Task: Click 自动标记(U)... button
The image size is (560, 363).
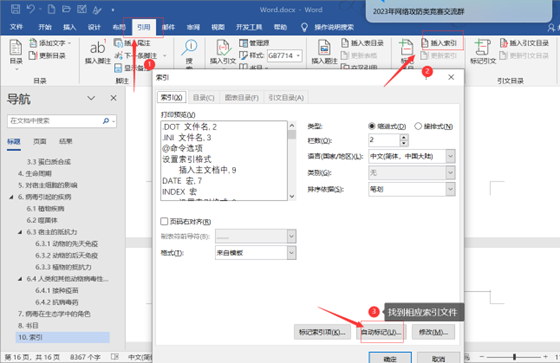Action: 381,332
